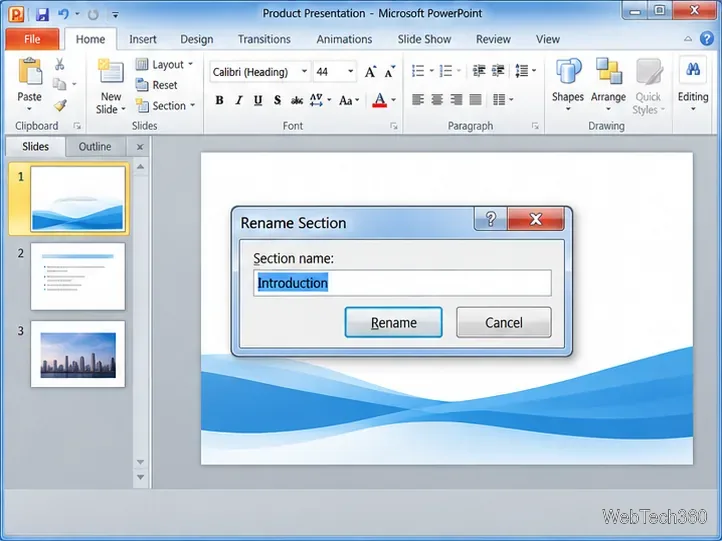Click the Reset slide button
This screenshot has width=722, height=541.
[x=157, y=85]
